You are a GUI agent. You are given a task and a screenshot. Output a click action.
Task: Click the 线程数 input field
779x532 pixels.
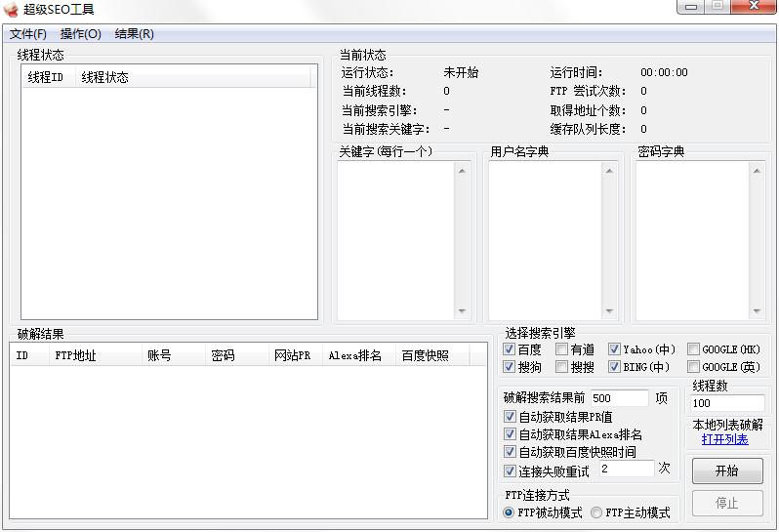[727, 403]
